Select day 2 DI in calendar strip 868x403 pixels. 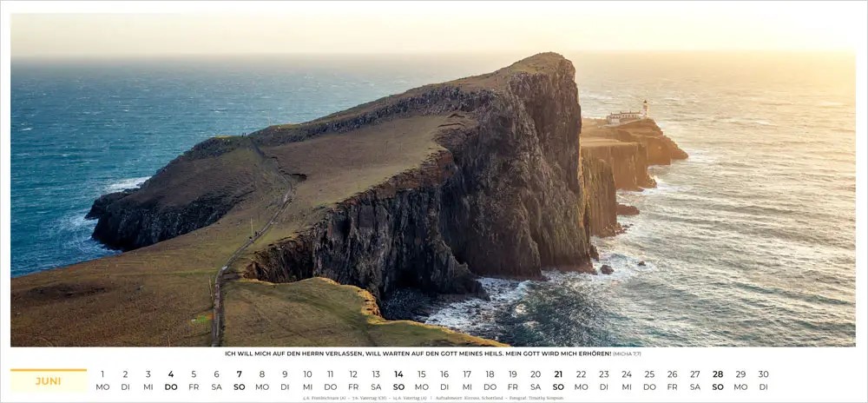[x=125, y=380]
